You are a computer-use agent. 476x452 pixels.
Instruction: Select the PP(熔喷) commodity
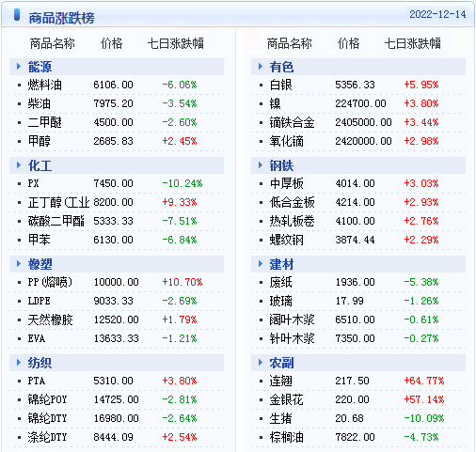50,282
